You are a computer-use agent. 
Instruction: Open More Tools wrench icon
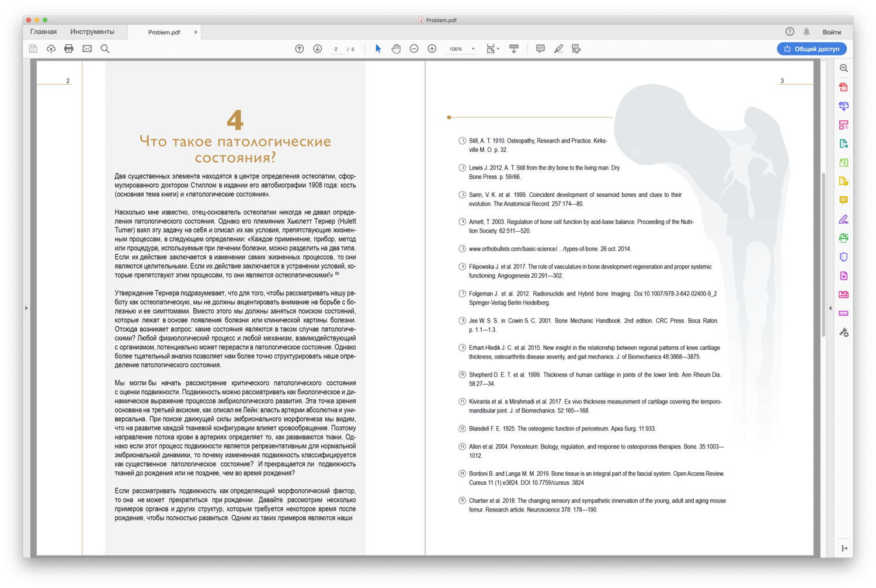point(844,333)
